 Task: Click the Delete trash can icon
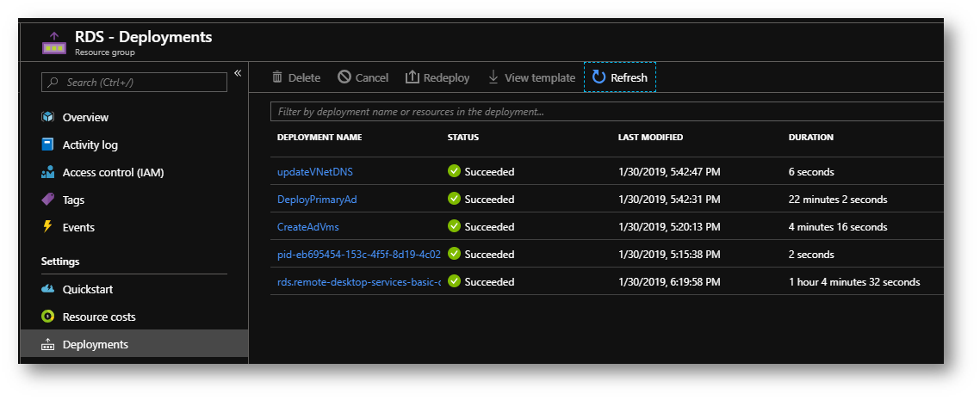(x=277, y=77)
